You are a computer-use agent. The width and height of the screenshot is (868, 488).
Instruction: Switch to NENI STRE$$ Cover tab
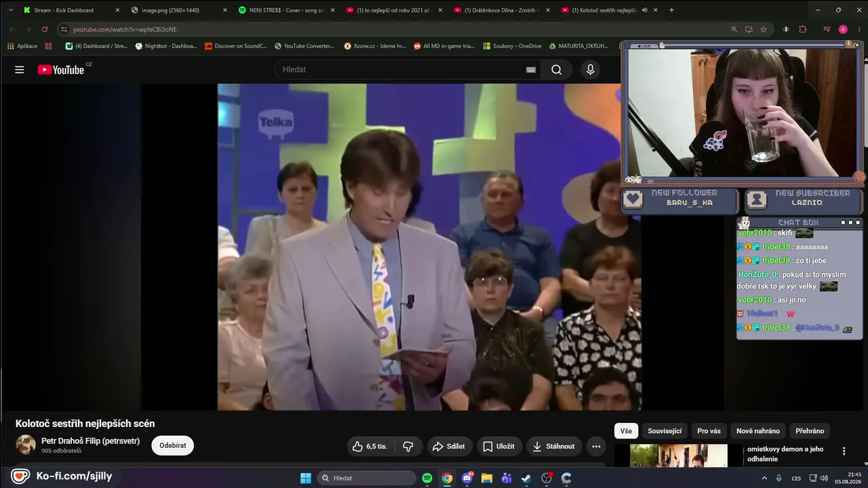point(287,10)
